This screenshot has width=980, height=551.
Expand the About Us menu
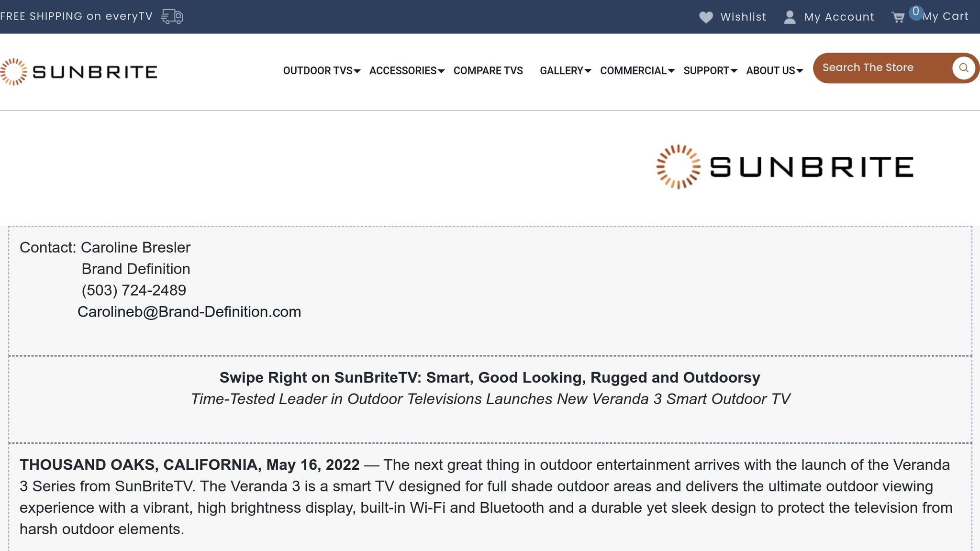[x=774, y=71]
